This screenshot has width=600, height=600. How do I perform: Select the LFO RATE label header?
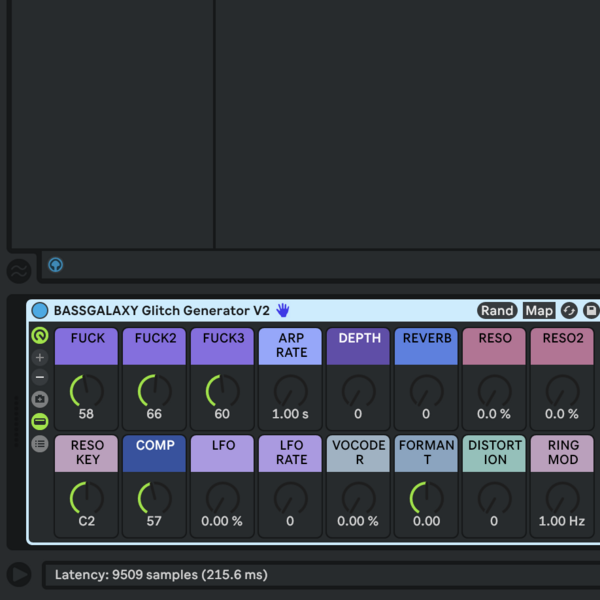pyautogui.click(x=290, y=453)
